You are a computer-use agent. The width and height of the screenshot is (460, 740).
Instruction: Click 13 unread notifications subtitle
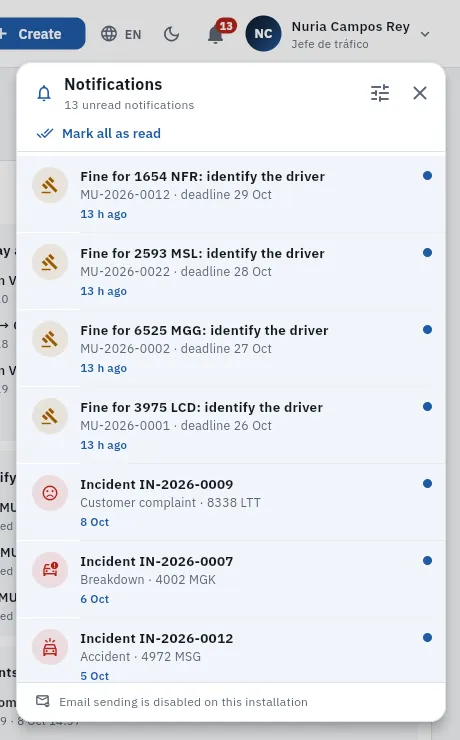click(x=129, y=105)
